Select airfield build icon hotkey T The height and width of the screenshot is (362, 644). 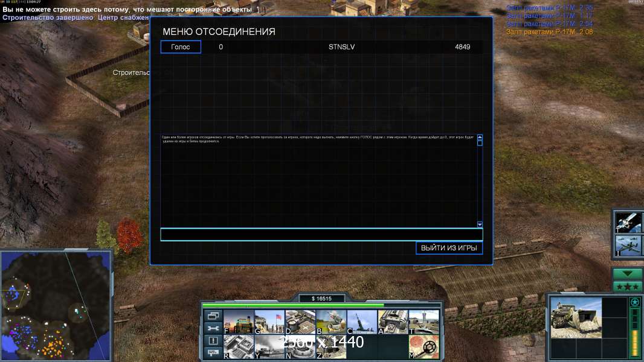coord(423,322)
